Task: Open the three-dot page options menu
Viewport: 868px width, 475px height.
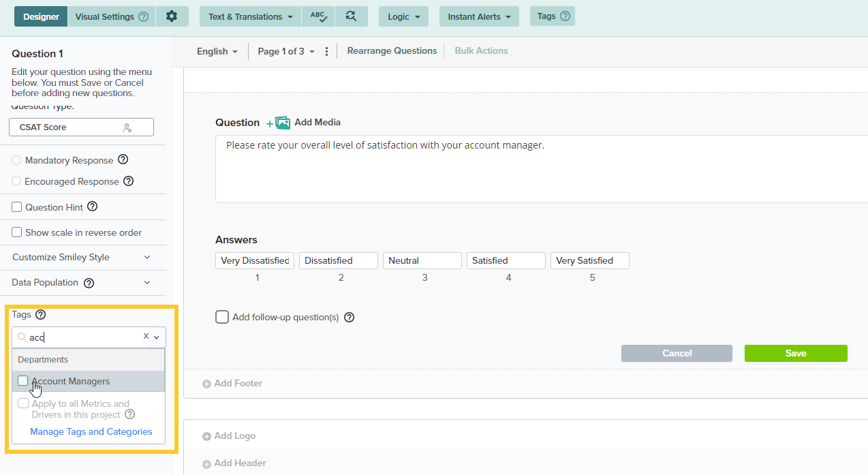Action: coord(327,51)
